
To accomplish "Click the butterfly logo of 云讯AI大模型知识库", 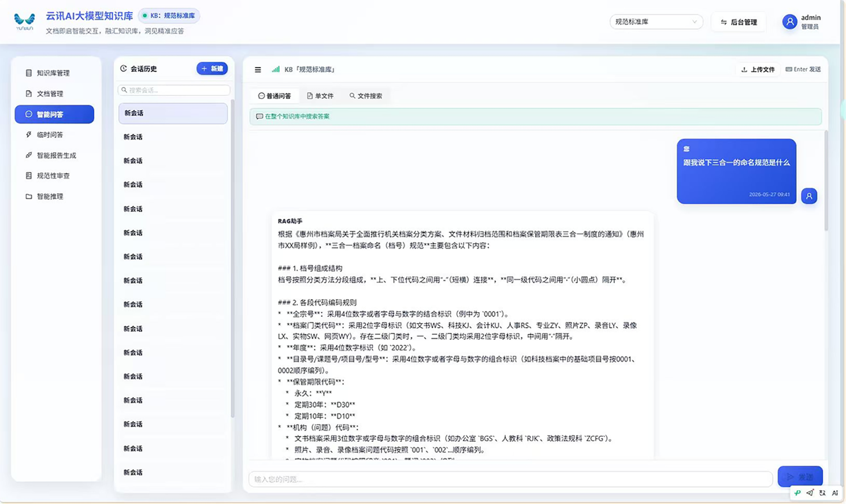I will coord(24,21).
